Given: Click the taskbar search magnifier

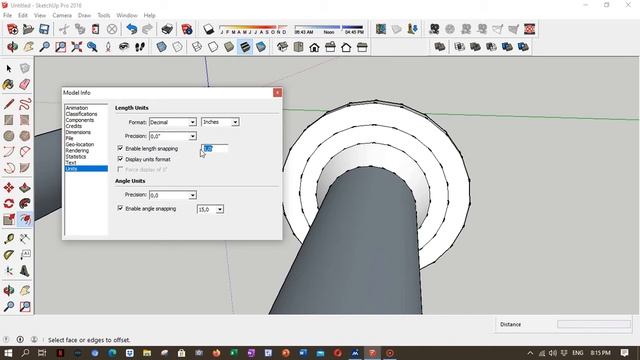Looking at the screenshot, I should tap(25, 353).
